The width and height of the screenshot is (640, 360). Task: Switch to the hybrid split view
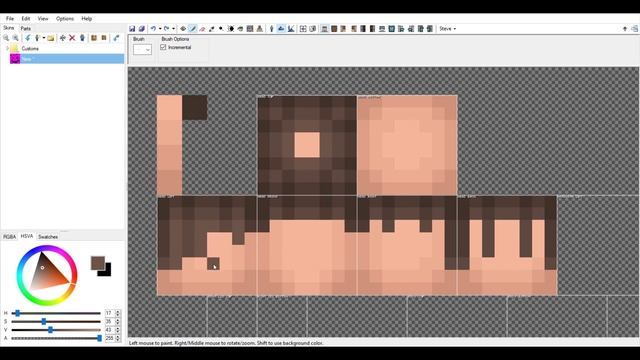pyautogui.click(x=291, y=29)
